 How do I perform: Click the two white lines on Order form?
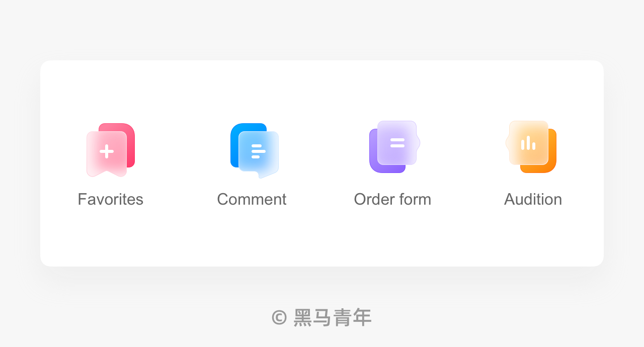397,143
